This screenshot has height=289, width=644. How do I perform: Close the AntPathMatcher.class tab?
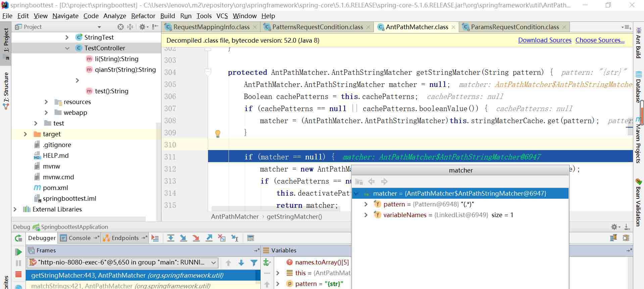pos(453,27)
